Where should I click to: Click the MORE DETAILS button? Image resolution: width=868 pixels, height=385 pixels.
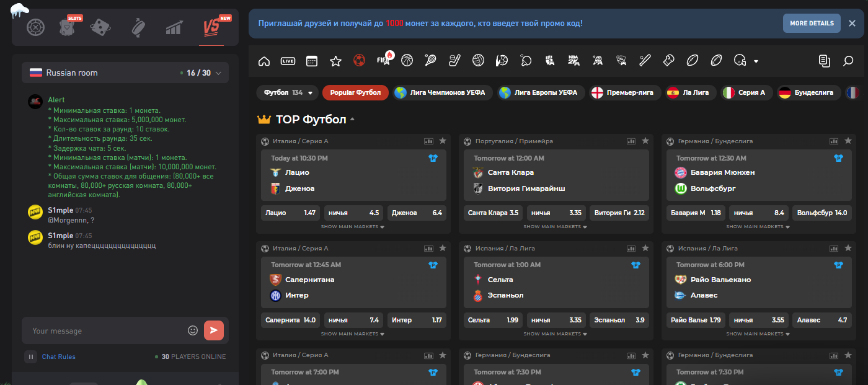[812, 23]
